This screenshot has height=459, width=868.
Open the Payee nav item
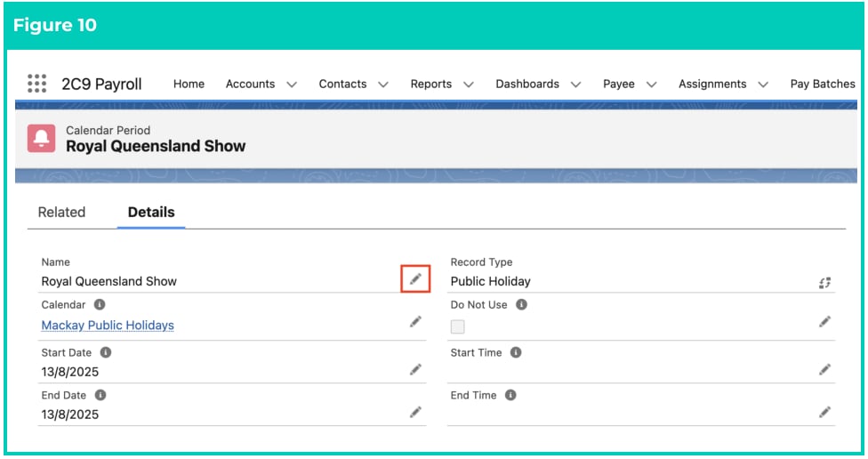point(619,84)
